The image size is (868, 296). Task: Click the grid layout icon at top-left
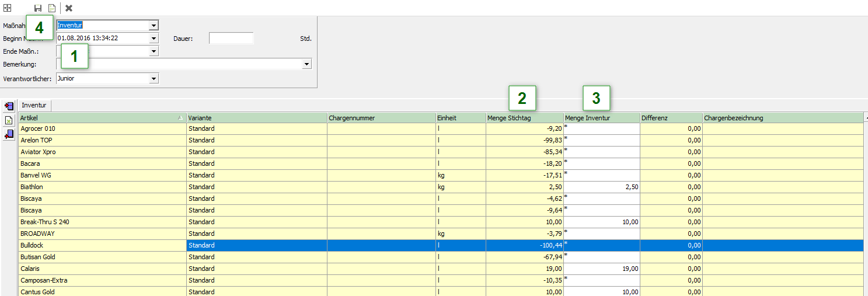pyautogui.click(x=8, y=8)
